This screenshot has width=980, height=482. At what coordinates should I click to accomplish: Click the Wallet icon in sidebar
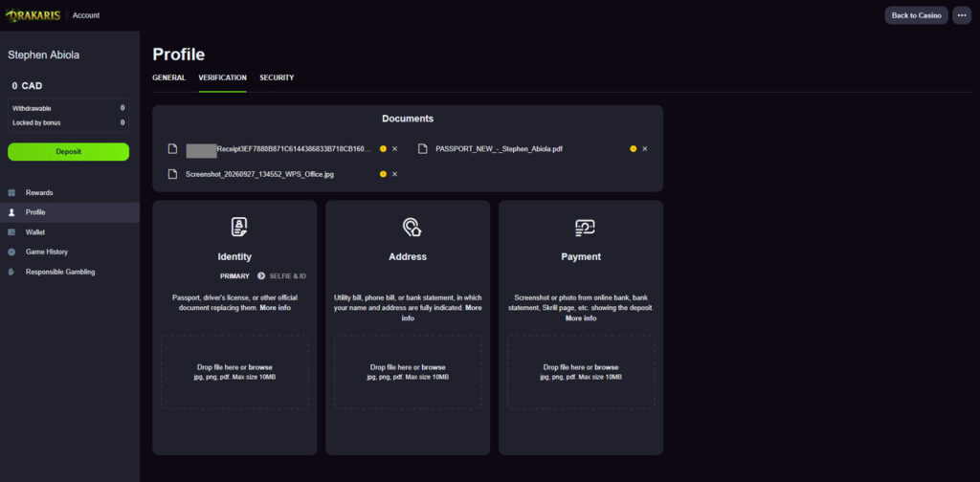11,232
